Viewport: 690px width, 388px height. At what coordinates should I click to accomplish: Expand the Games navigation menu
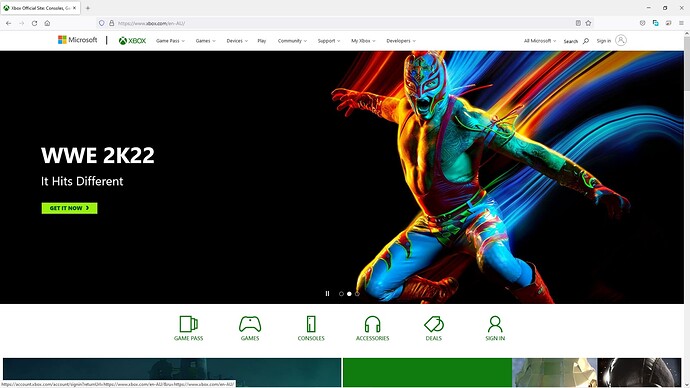tap(206, 41)
